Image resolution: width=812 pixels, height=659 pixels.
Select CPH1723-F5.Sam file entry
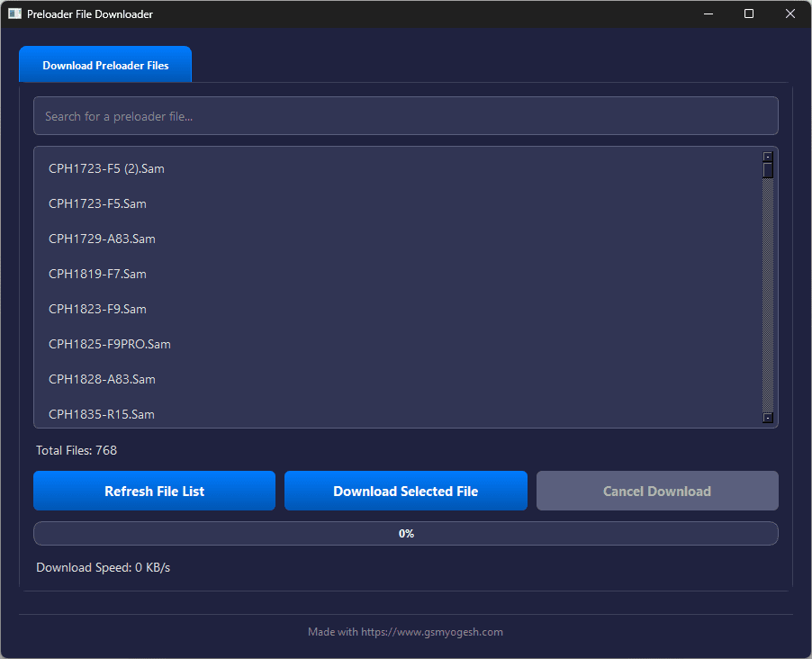pos(398,203)
